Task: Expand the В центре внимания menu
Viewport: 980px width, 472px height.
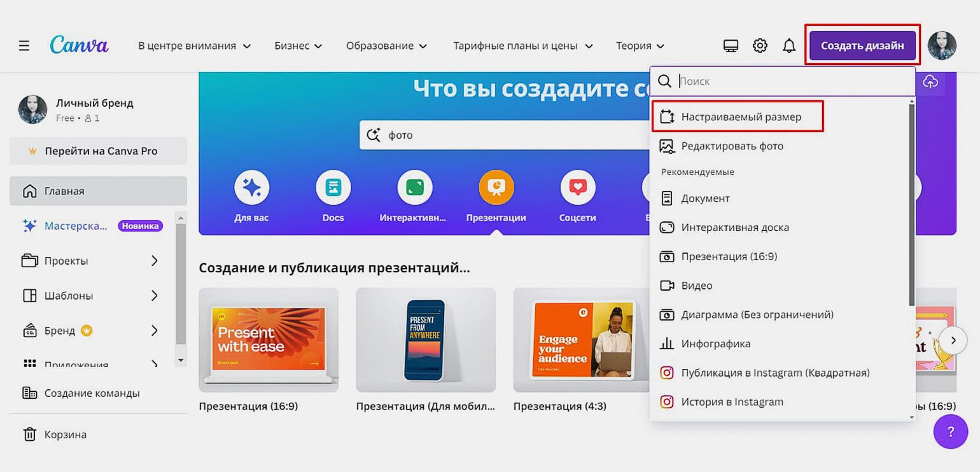Action: [x=194, y=46]
